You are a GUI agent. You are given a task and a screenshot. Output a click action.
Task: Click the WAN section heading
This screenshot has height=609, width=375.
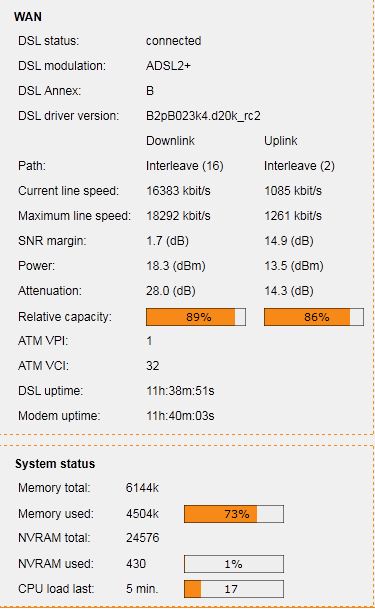(x=28, y=17)
